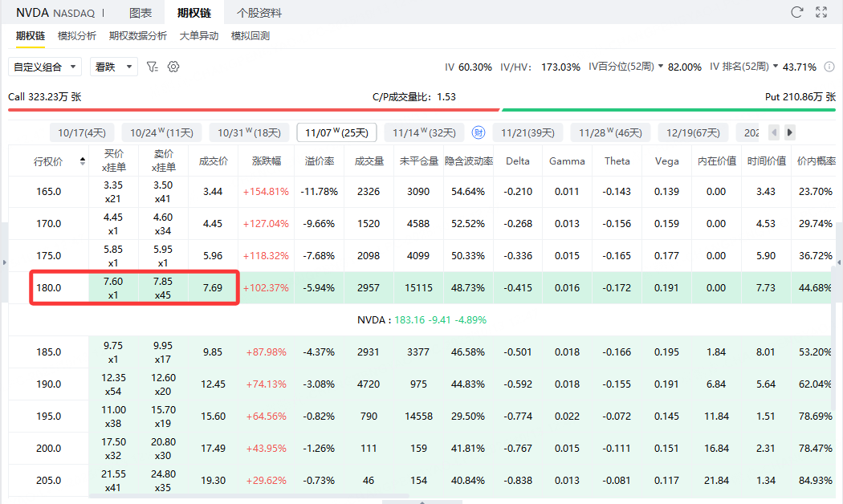Select the 175.0 strike row
This screenshot has width=843, height=504.
coord(421,256)
